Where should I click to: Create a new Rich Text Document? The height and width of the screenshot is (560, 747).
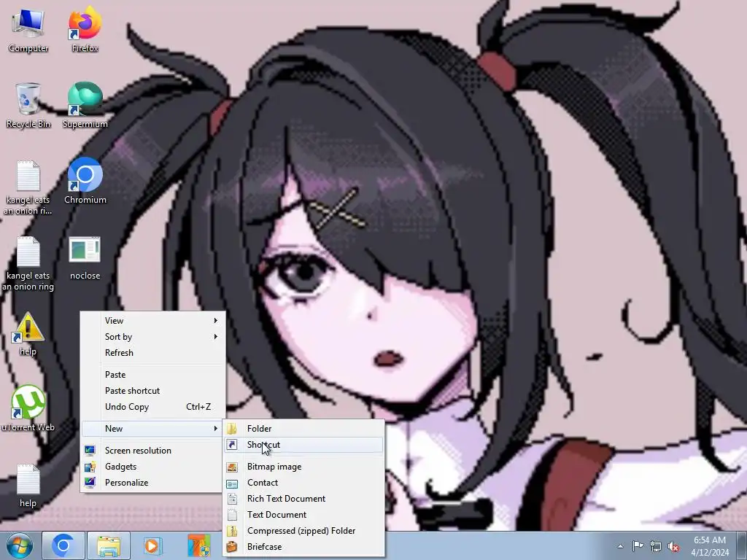[303, 499]
